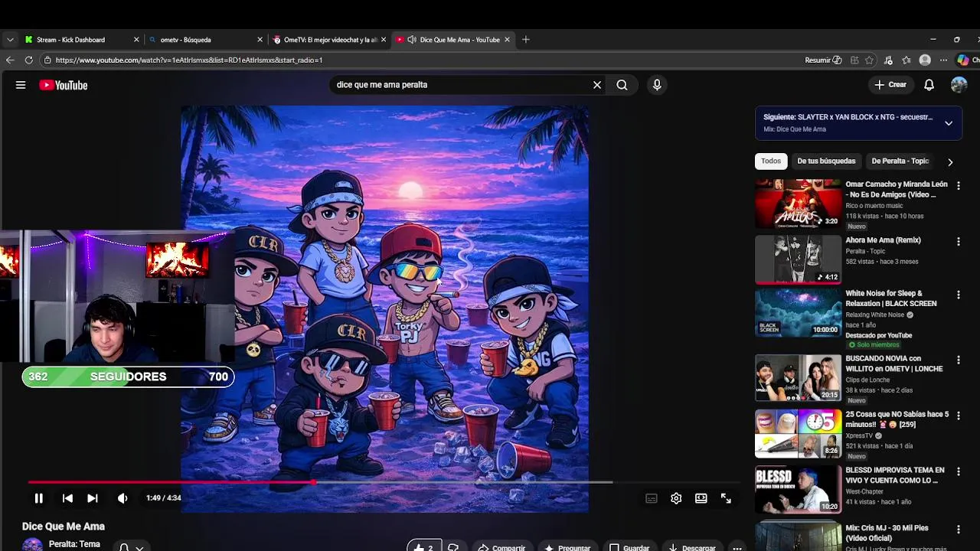The height and width of the screenshot is (551, 980).
Task: Skip to previous video in player
Action: (x=67, y=498)
